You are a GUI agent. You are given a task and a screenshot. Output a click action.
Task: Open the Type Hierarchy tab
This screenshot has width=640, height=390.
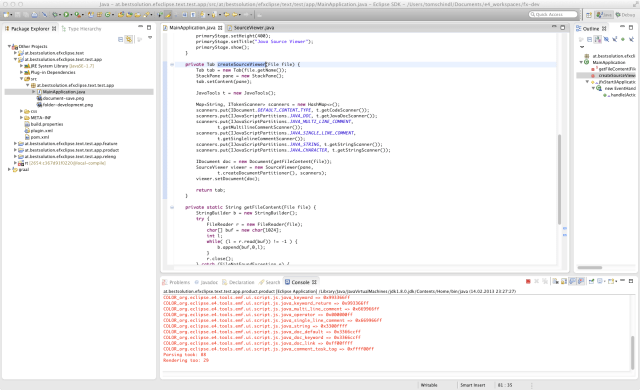point(81,29)
